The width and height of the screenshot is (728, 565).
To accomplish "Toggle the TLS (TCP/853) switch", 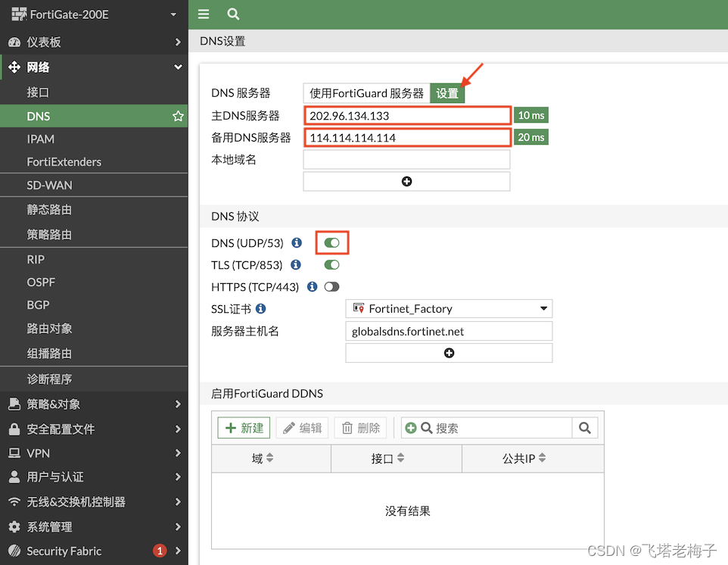I will coord(332,265).
